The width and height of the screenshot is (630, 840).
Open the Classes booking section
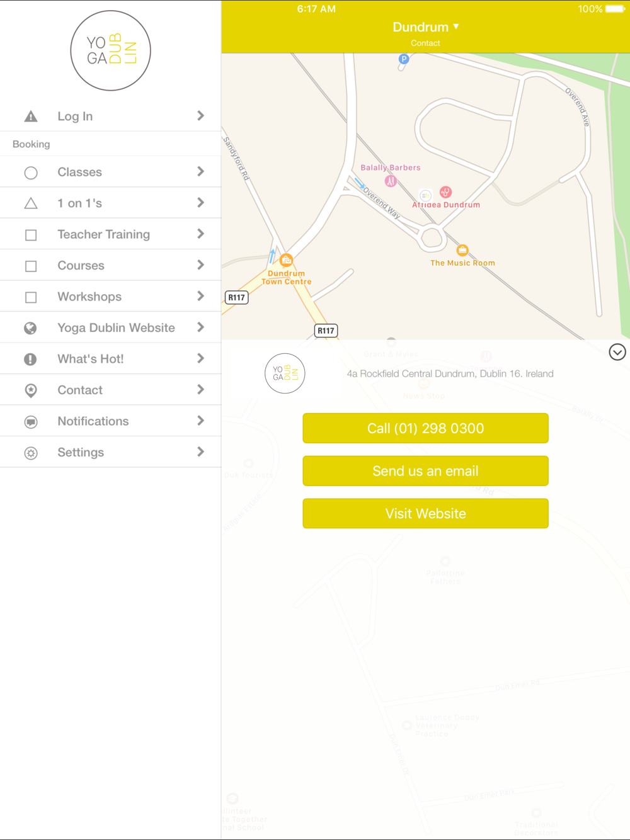point(110,172)
